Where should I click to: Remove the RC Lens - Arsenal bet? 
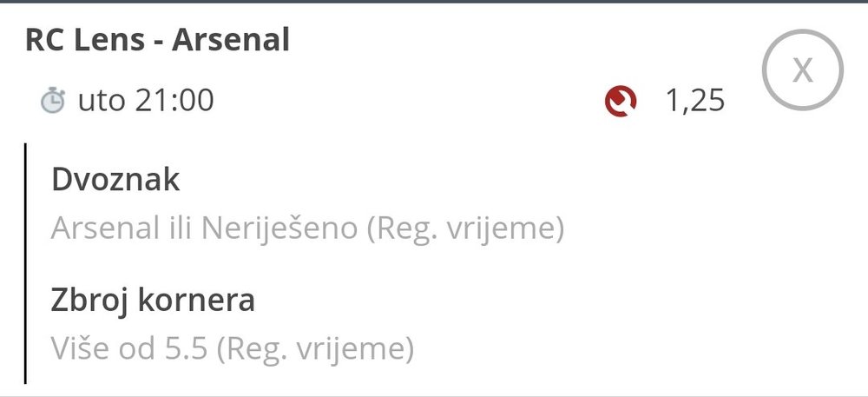[802, 70]
